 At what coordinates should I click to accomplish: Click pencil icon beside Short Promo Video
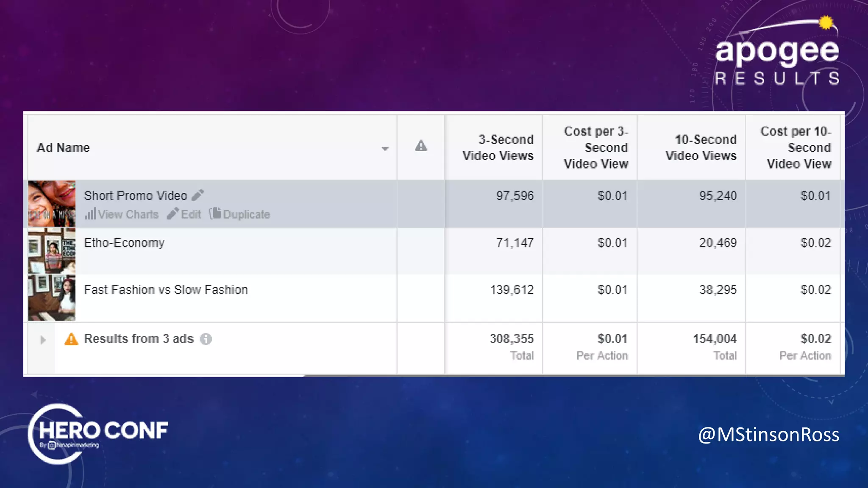coord(198,195)
